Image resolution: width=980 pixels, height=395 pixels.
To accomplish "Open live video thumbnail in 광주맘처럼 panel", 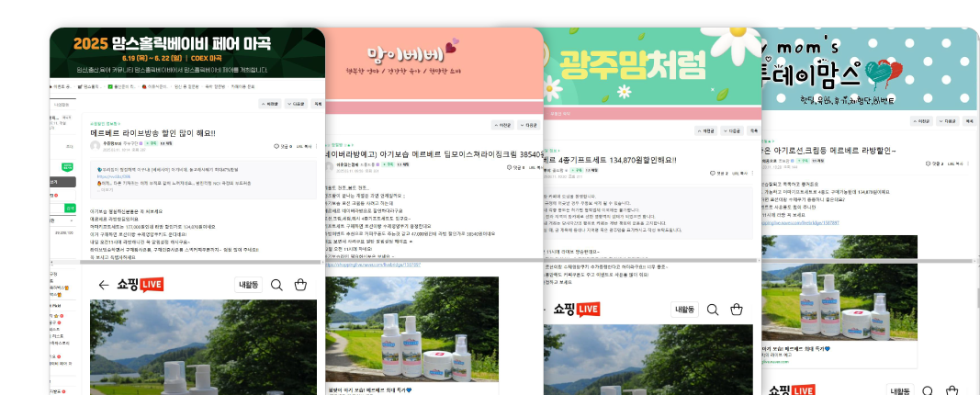I will (648, 359).
